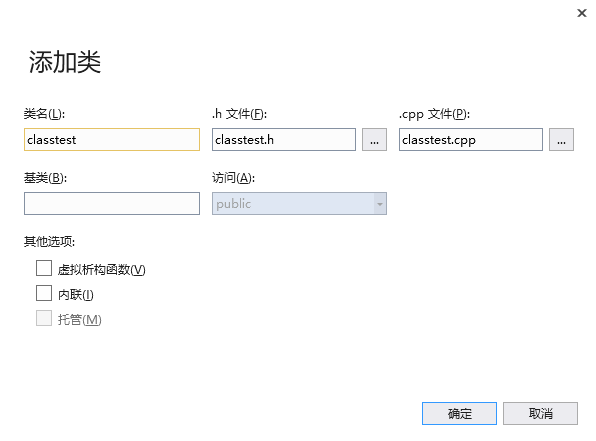596x441 pixels.
Task: Open the 访问(A) public combo box
Action: coord(299,203)
